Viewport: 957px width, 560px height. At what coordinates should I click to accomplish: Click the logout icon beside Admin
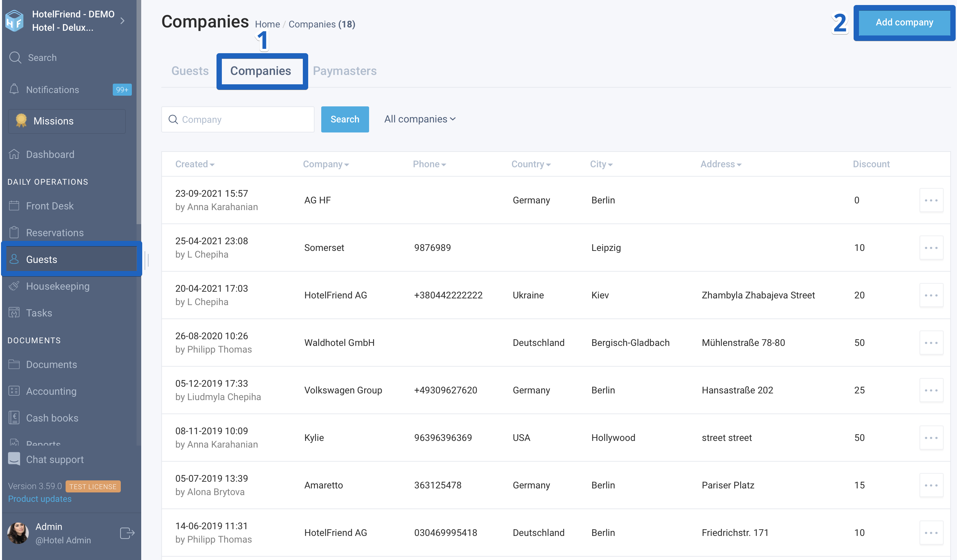point(127,533)
